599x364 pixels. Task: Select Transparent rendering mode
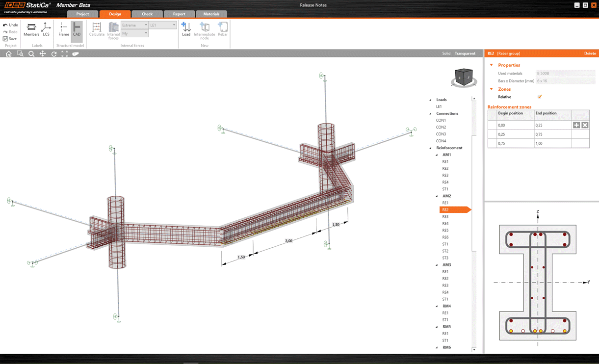465,53
